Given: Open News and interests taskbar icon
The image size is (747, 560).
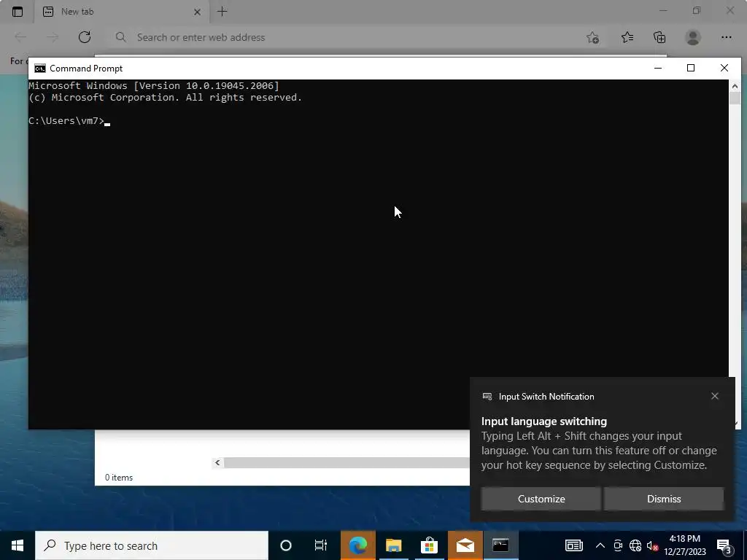Looking at the screenshot, I should (573, 545).
